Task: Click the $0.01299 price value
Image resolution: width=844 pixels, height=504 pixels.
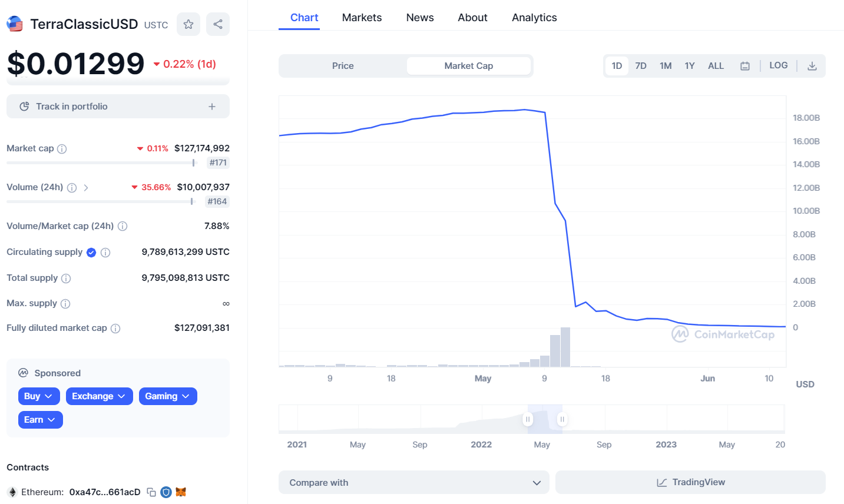Action: coord(76,64)
